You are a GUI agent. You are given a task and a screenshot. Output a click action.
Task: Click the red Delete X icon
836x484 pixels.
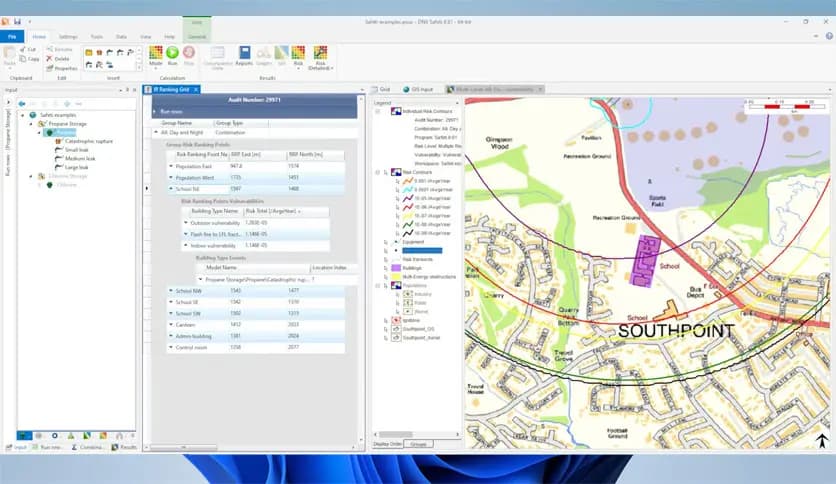pyautogui.click(x=50, y=59)
